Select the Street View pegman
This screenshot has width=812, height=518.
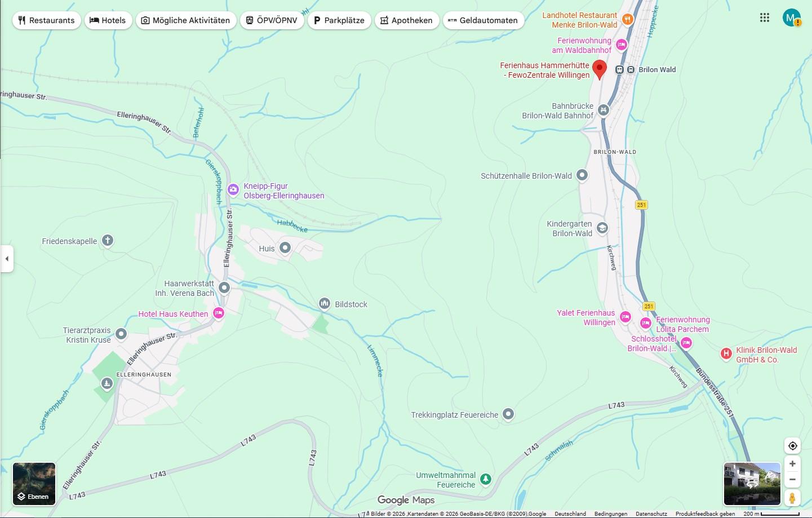[792, 498]
